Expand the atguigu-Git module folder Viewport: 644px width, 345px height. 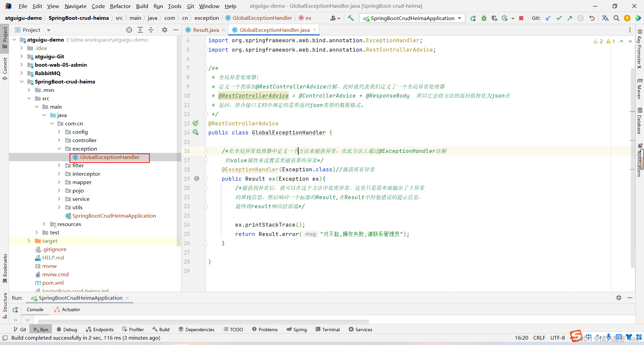[22, 56]
